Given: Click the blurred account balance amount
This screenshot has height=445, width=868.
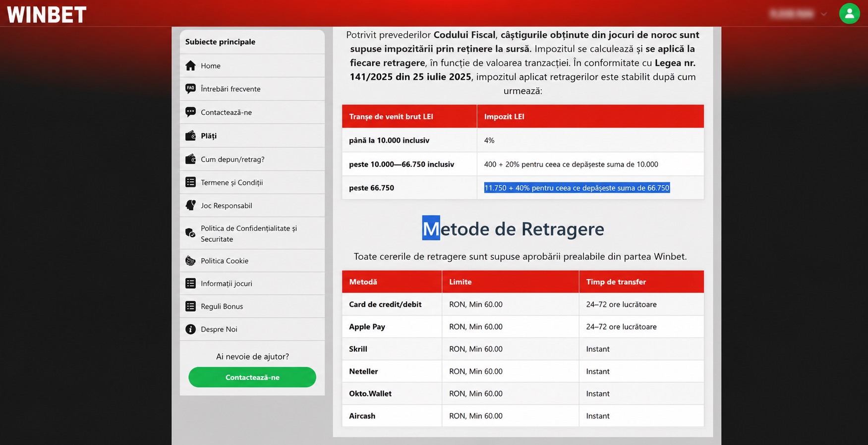Looking at the screenshot, I should pyautogui.click(x=792, y=14).
